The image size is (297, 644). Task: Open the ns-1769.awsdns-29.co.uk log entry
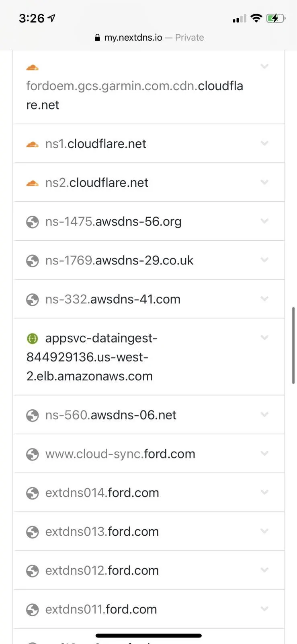click(149, 260)
